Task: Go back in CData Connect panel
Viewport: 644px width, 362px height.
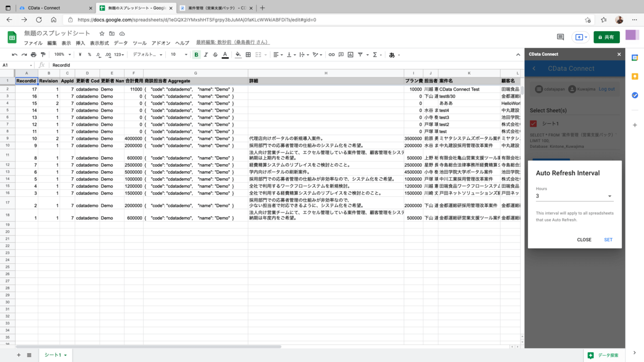Action: coord(534,69)
